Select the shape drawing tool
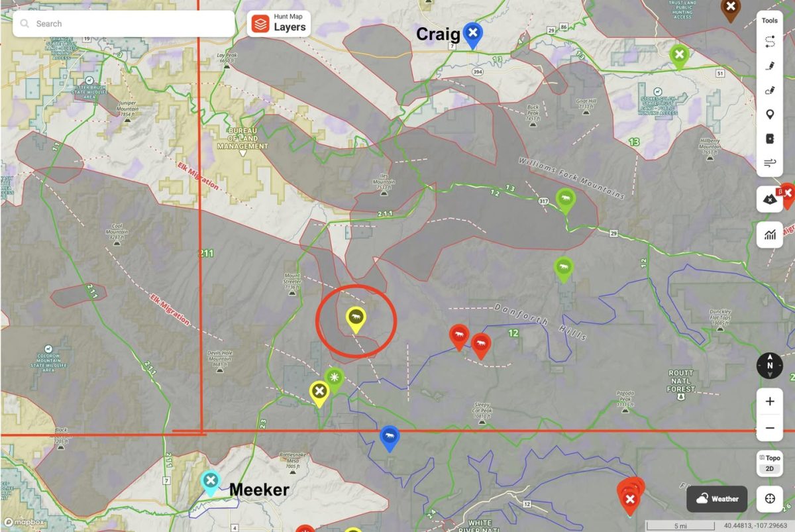Viewport: 795px width, 532px height. tap(769, 90)
